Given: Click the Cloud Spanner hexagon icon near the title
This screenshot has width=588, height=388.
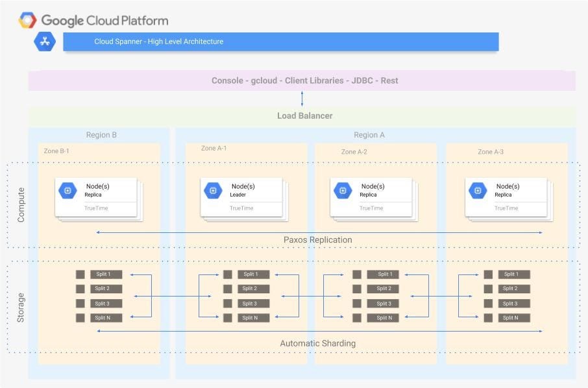Looking at the screenshot, I should coord(44,42).
